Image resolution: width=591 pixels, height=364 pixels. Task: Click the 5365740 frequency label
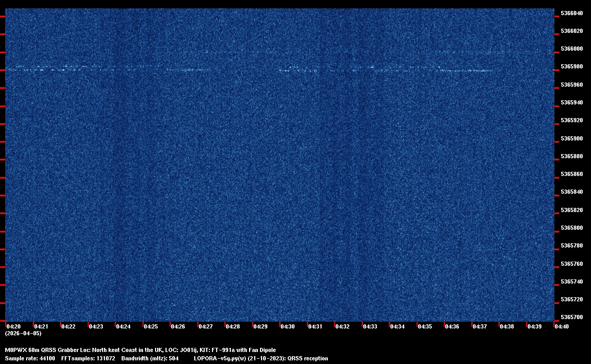click(571, 281)
